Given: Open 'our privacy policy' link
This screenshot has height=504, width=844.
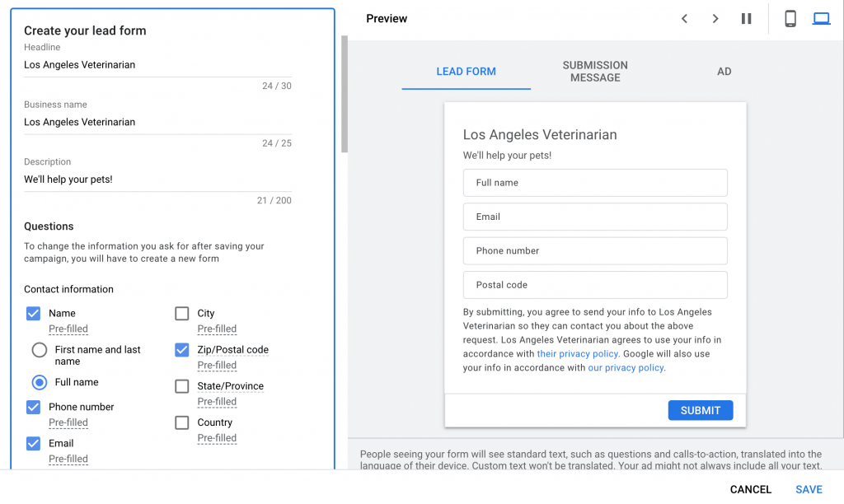Looking at the screenshot, I should pyautogui.click(x=626, y=368).
